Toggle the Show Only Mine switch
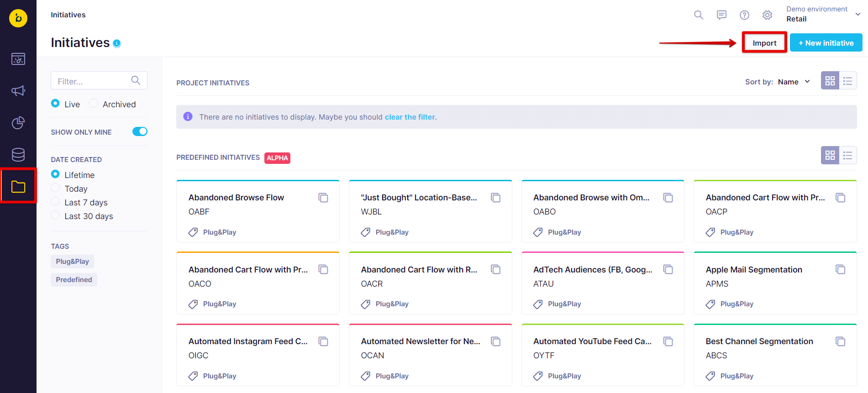This screenshot has height=393, width=868. pyautogui.click(x=140, y=131)
